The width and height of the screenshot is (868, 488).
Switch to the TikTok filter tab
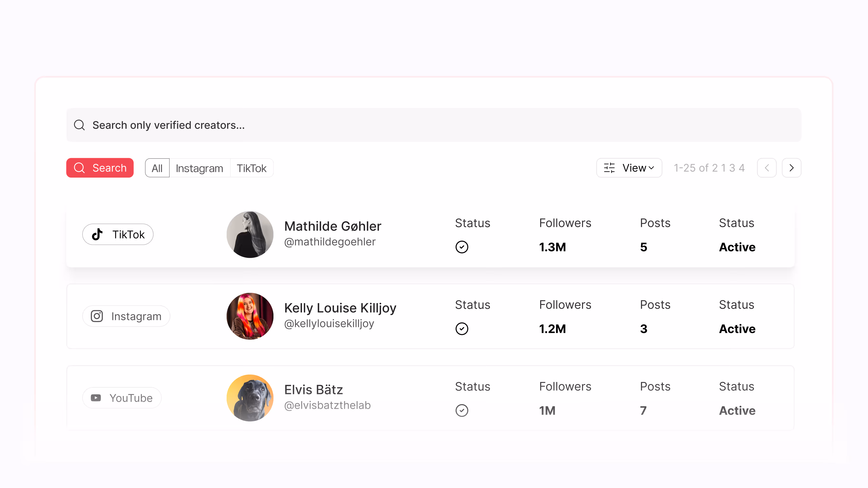point(251,168)
